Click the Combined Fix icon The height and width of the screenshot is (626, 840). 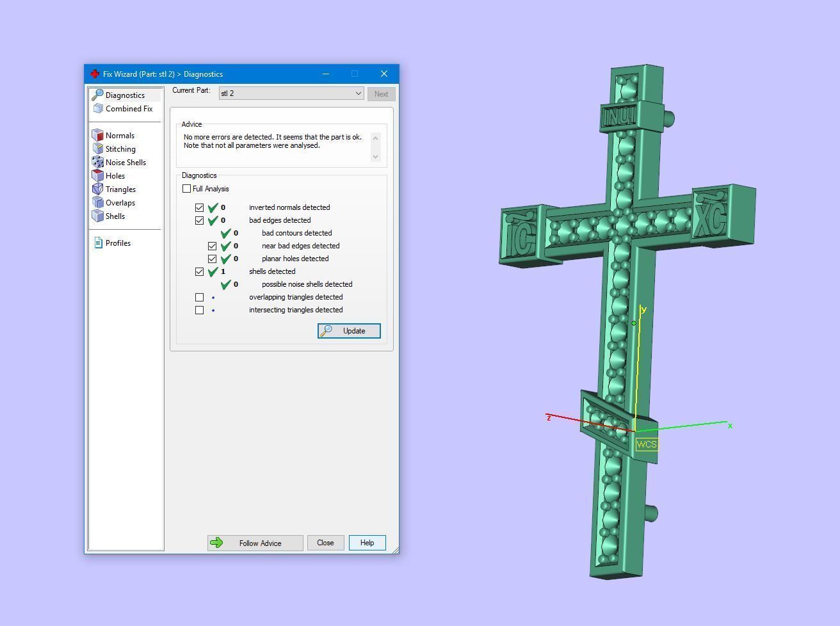(98, 109)
